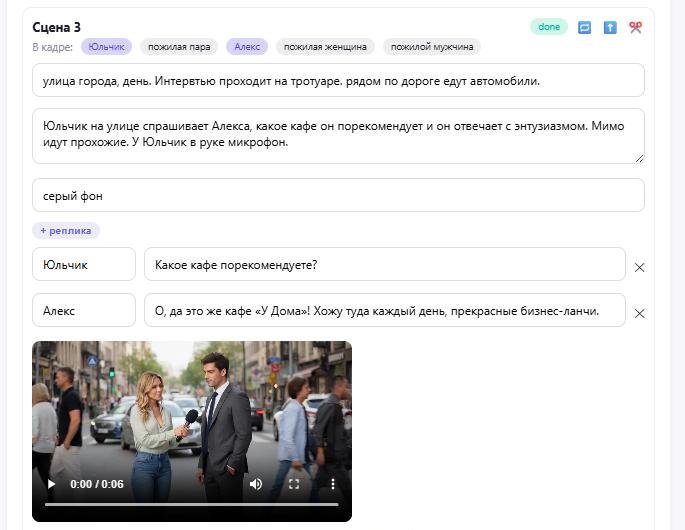
Task: Click the video progress bar
Action: tap(192, 504)
